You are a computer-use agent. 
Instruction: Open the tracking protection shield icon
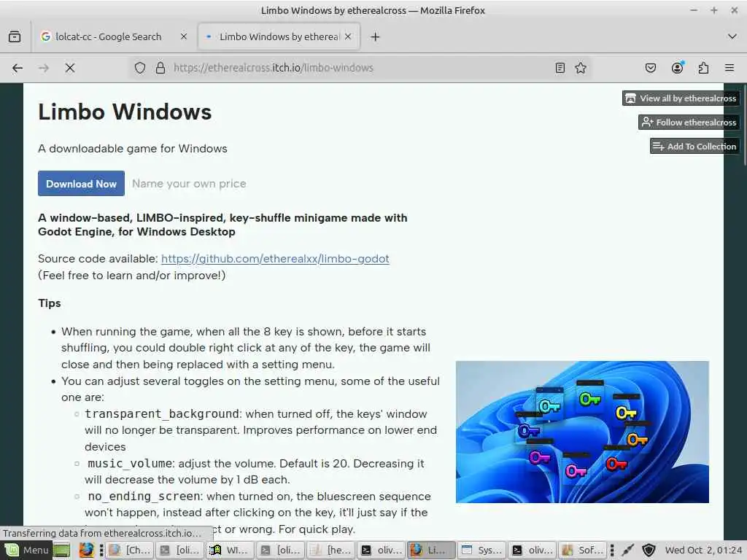[139, 68]
